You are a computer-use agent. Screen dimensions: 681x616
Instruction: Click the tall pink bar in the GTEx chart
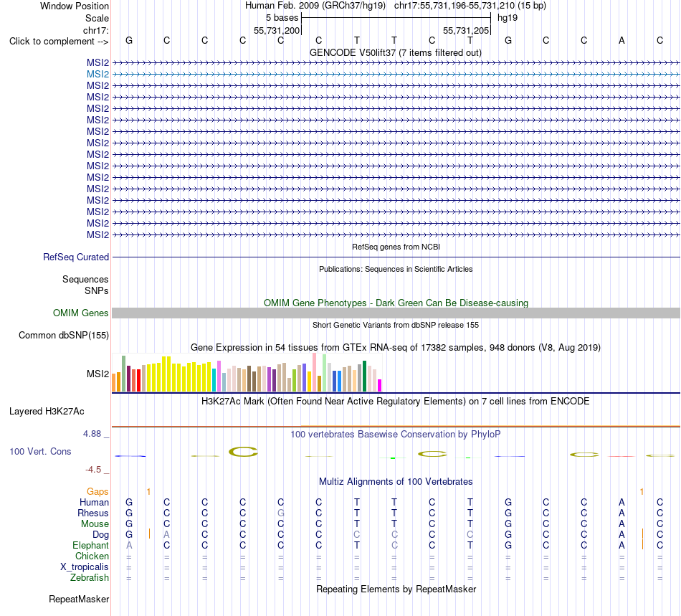[x=315, y=373]
